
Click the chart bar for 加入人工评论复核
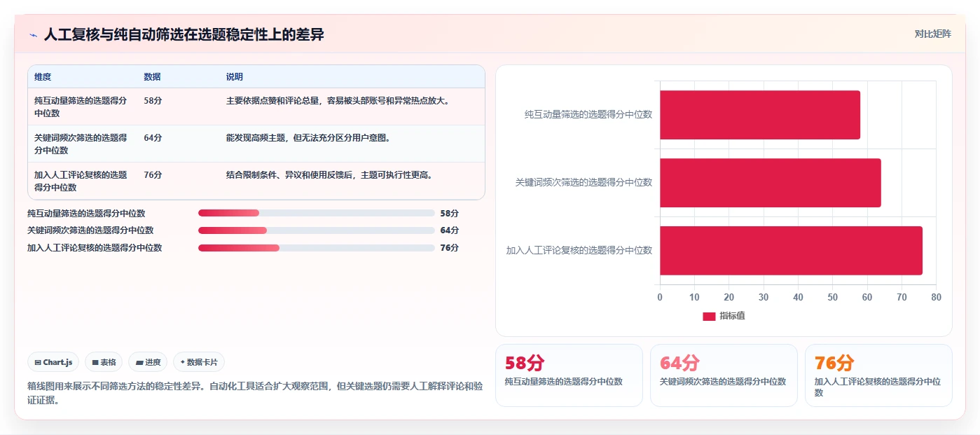coord(791,251)
